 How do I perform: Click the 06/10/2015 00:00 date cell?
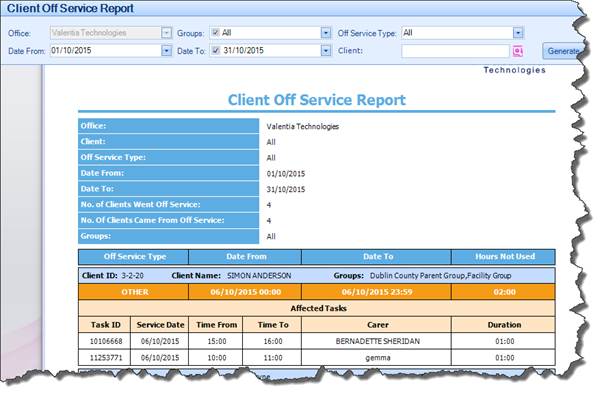point(245,292)
